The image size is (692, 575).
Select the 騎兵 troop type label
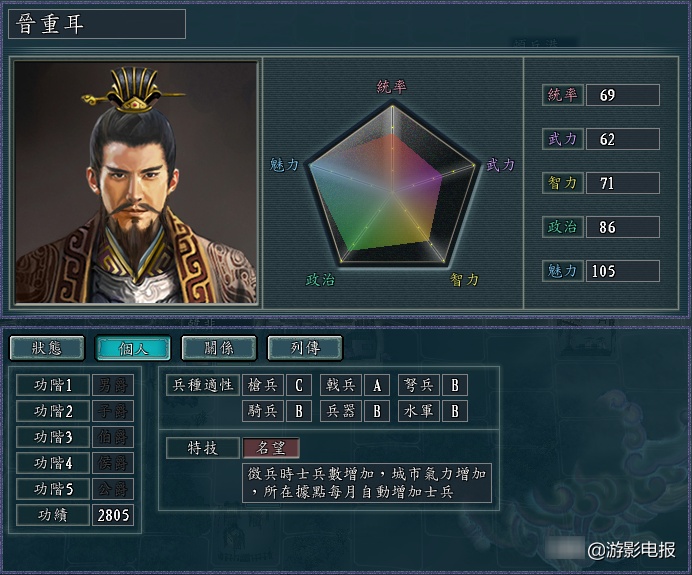click(x=263, y=411)
